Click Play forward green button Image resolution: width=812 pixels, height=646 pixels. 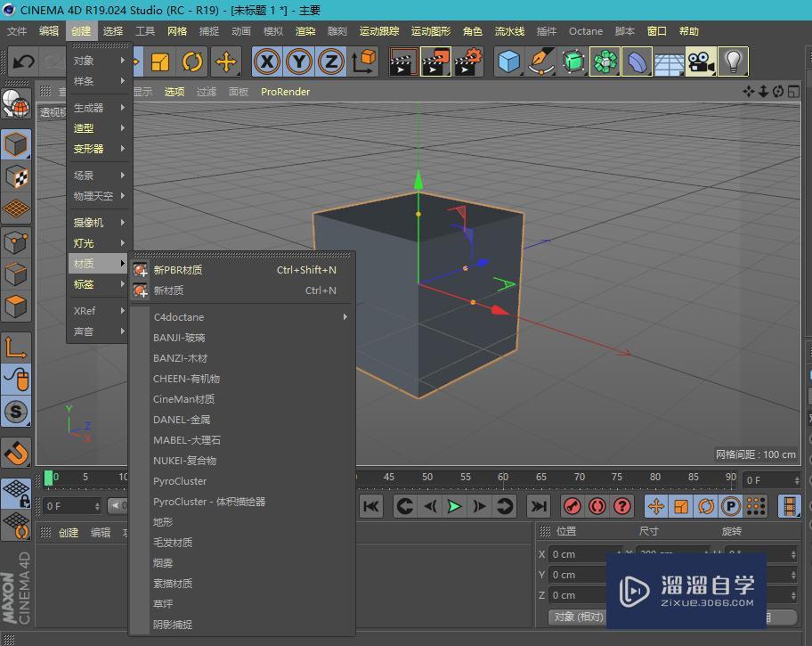[x=454, y=506]
